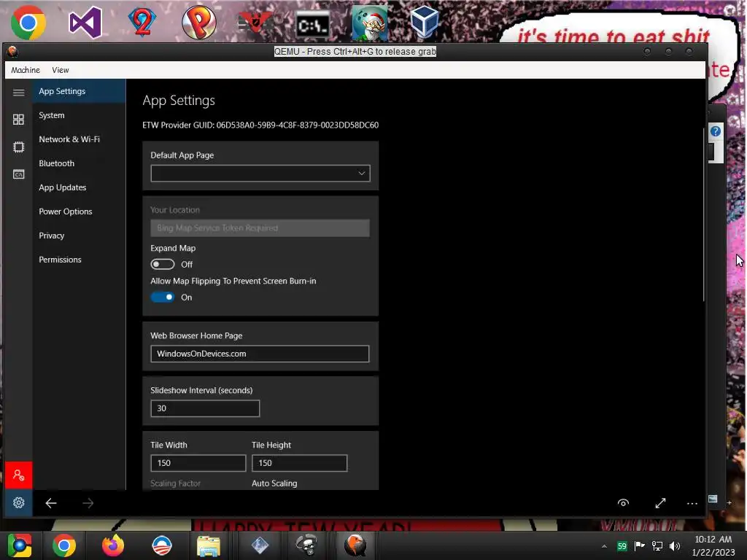Open the View menu

pos(61,70)
